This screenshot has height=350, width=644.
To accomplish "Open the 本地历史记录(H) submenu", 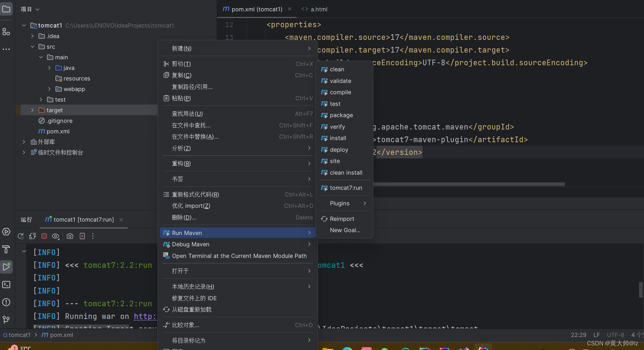I will coord(238,286).
